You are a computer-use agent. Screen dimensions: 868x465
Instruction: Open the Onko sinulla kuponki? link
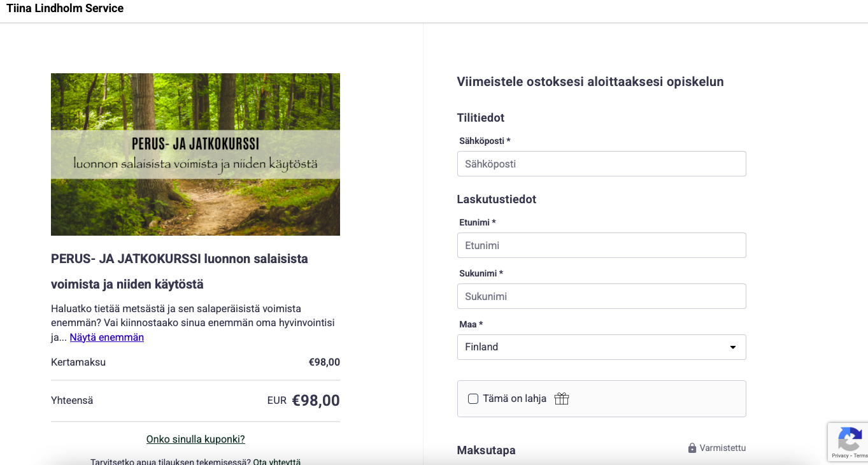coord(196,440)
